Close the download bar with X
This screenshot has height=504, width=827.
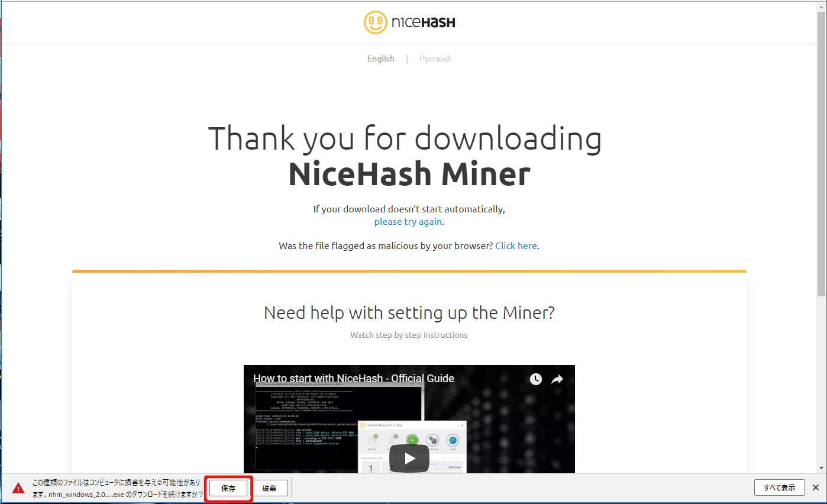pyautogui.click(x=815, y=487)
